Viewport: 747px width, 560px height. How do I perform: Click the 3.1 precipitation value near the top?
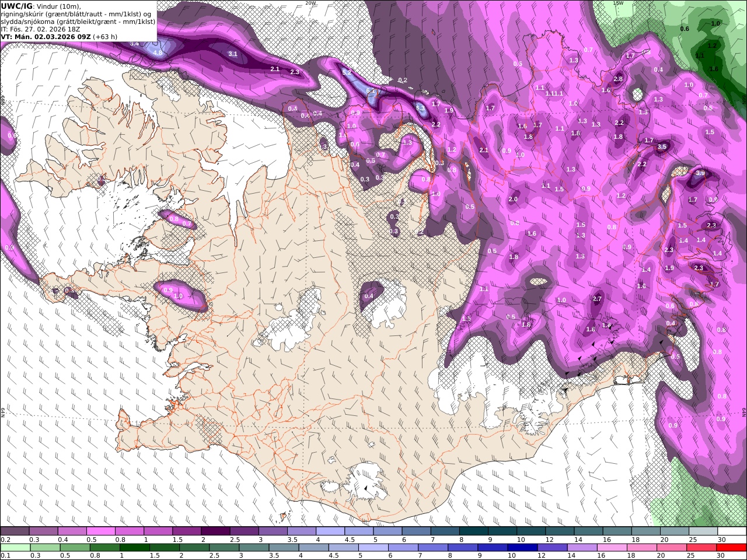pyautogui.click(x=233, y=54)
